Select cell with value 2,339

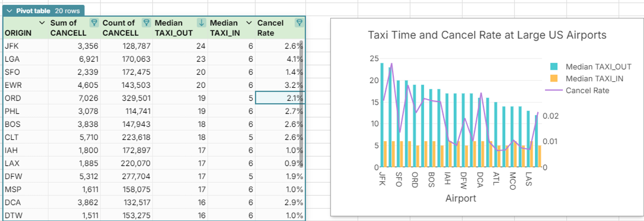click(x=74, y=72)
